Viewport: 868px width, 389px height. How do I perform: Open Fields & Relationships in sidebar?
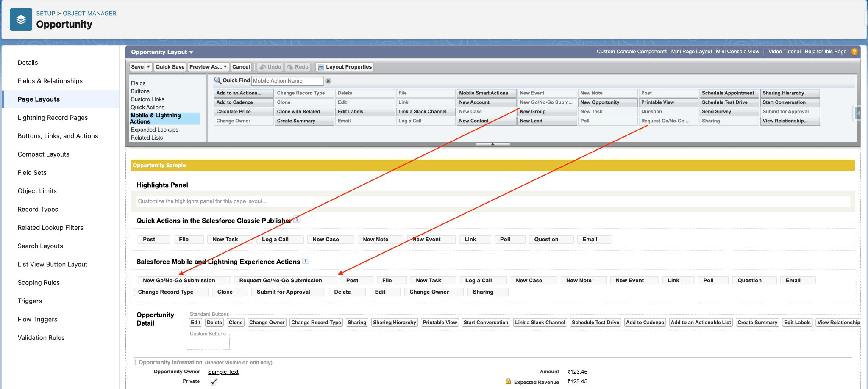[50, 81]
